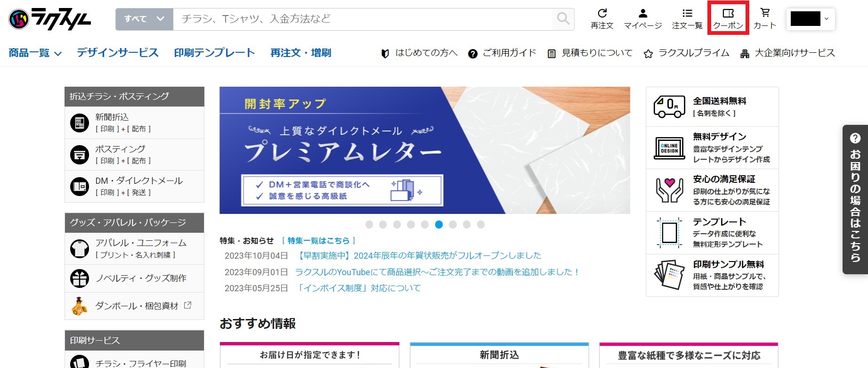Expand the 商品一覧 product list menu
868x368 pixels.
[x=35, y=53]
